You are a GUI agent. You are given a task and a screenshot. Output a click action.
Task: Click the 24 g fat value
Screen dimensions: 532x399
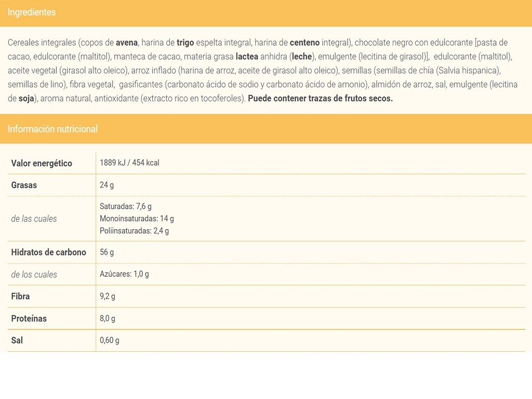(107, 185)
